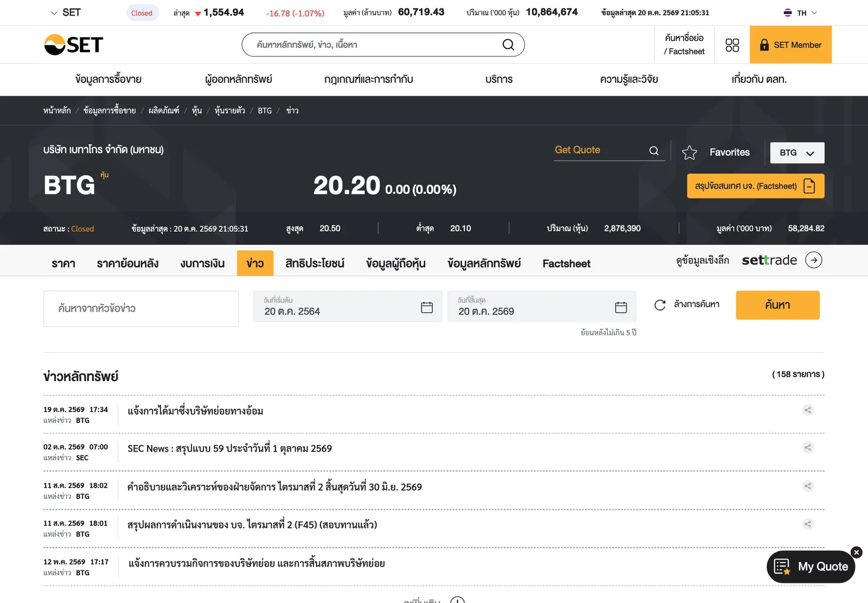
Task: Click ค้นหาชื่อย่อ / Factsheet link
Action: (684, 45)
